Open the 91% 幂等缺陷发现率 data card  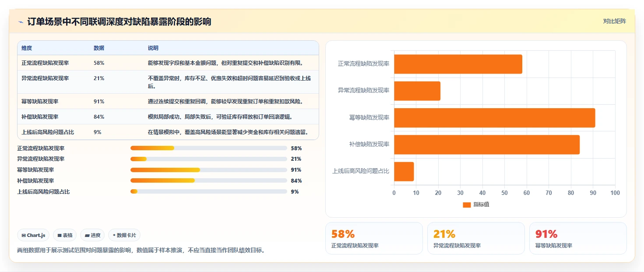[x=578, y=238]
